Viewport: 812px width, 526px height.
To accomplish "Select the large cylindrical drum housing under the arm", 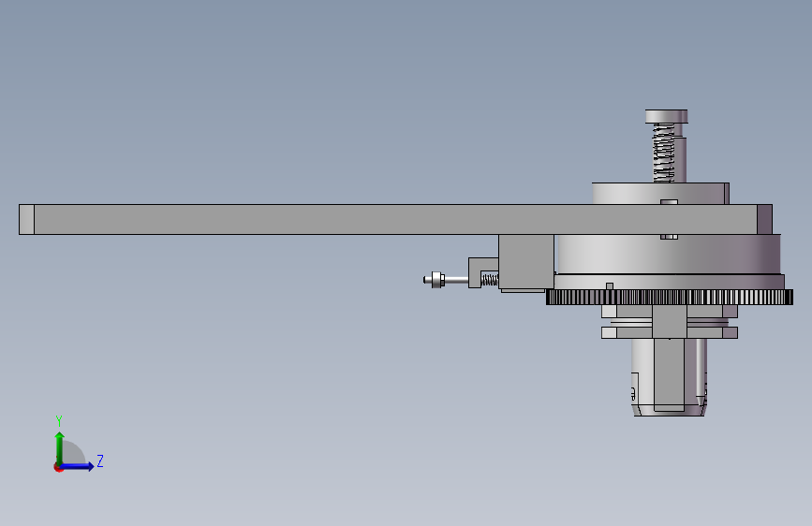I will coord(667,255).
